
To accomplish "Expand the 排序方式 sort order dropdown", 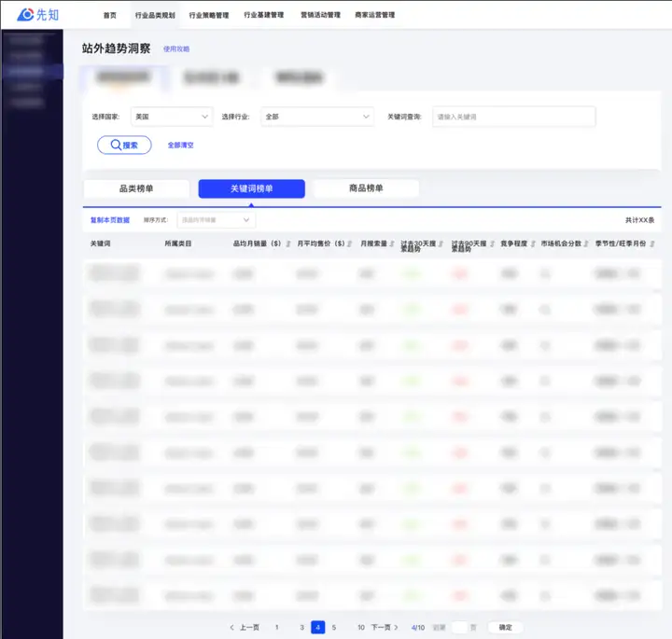I will coord(217,220).
